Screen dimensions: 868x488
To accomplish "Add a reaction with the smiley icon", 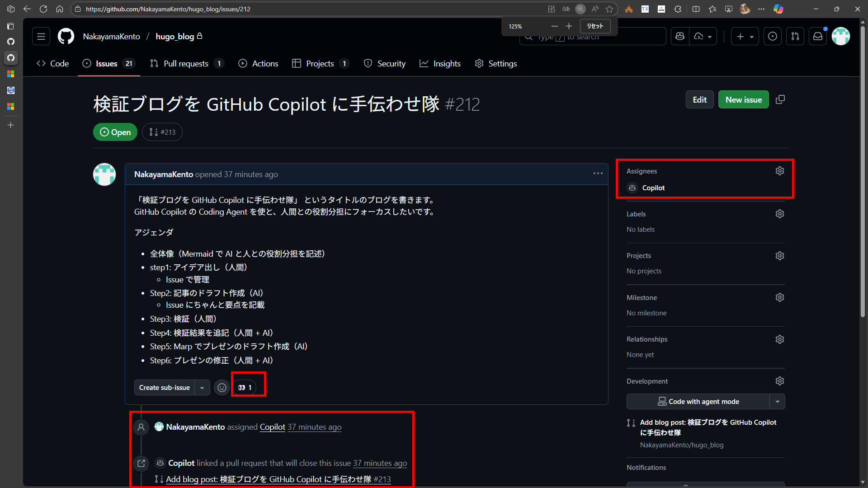I will pyautogui.click(x=222, y=388).
